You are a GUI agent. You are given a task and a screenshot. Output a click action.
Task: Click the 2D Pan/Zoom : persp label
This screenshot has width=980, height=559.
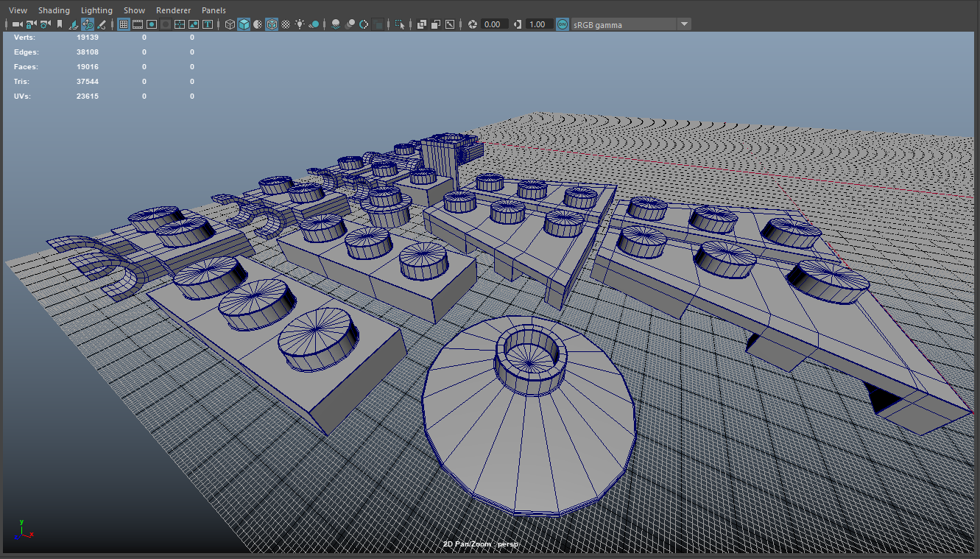[481, 544]
